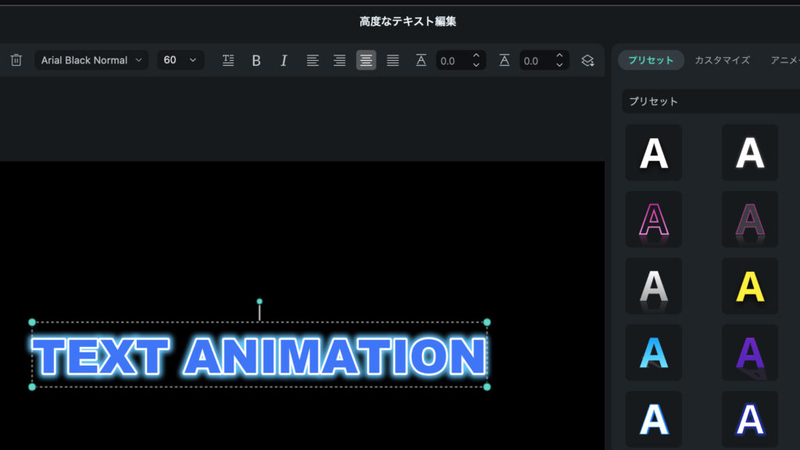The image size is (800, 450).
Task: Switch to the プリセット tab
Action: click(x=651, y=60)
